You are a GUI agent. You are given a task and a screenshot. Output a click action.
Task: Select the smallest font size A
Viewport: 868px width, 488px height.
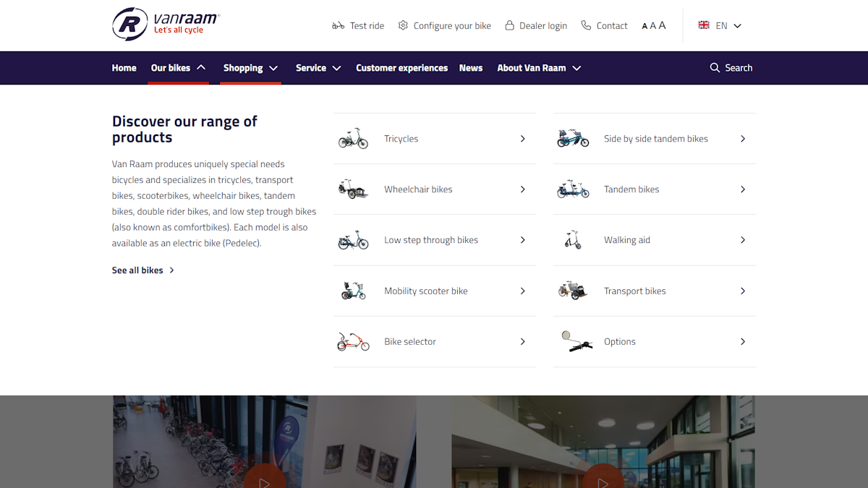[x=644, y=26]
